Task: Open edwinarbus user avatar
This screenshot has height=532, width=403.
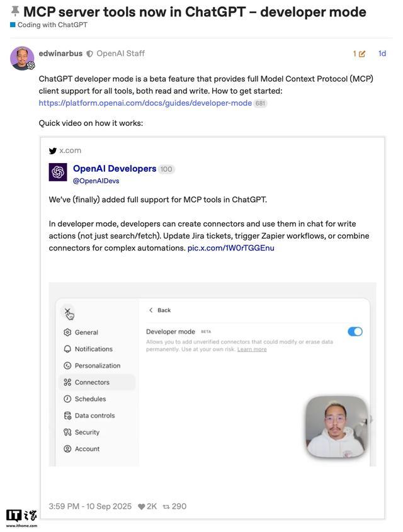Action: 22,58
